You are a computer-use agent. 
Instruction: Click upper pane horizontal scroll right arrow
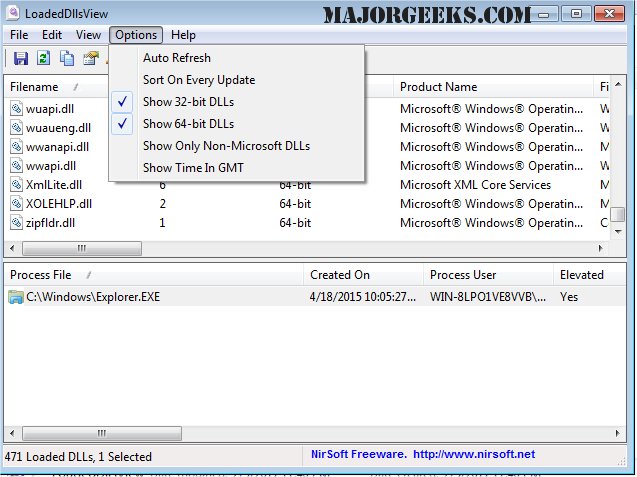click(600, 248)
